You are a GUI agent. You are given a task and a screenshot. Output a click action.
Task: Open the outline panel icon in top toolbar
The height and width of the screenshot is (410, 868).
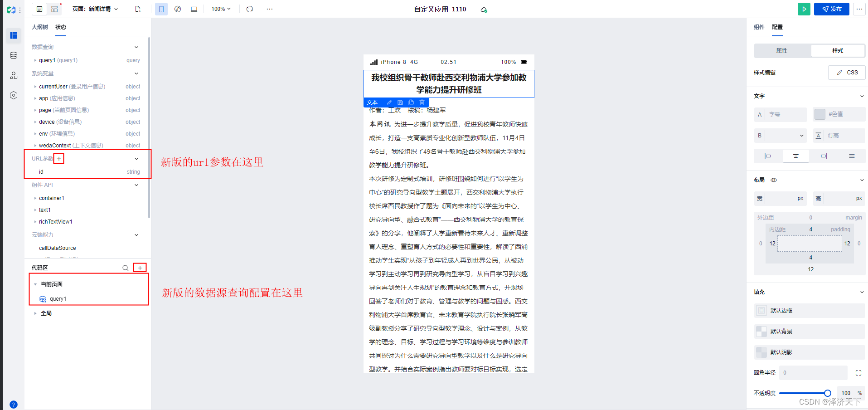click(39, 9)
